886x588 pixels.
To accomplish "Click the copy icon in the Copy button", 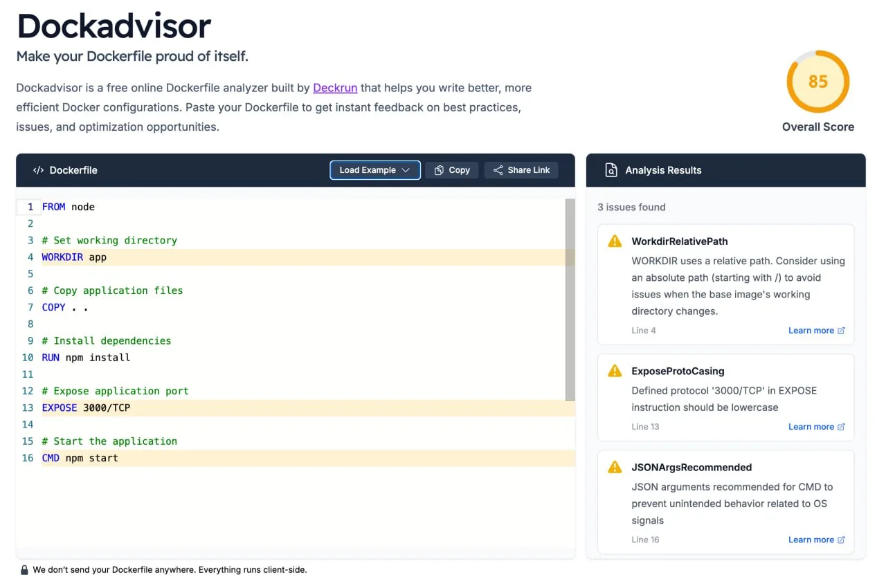I will tap(439, 170).
